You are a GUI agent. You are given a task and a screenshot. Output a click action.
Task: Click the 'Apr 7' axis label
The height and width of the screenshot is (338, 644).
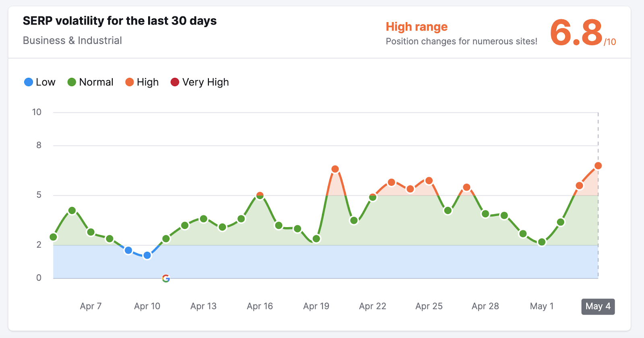91,306
